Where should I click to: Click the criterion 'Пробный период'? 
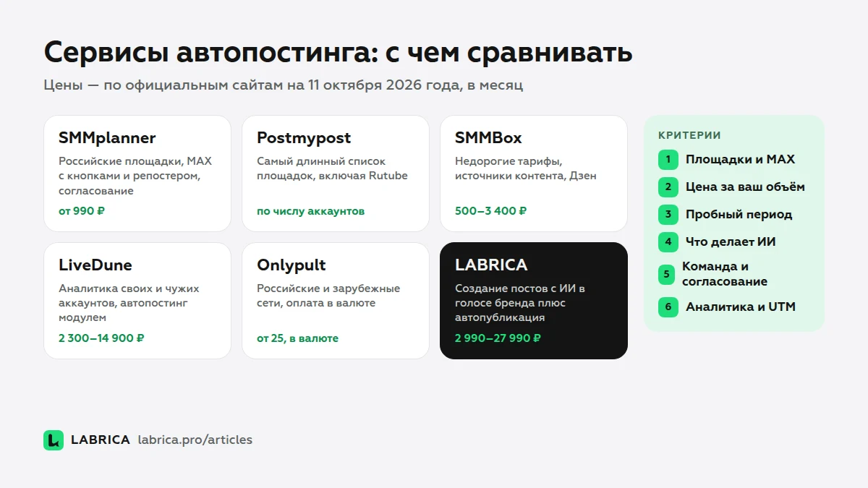(x=739, y=215)
